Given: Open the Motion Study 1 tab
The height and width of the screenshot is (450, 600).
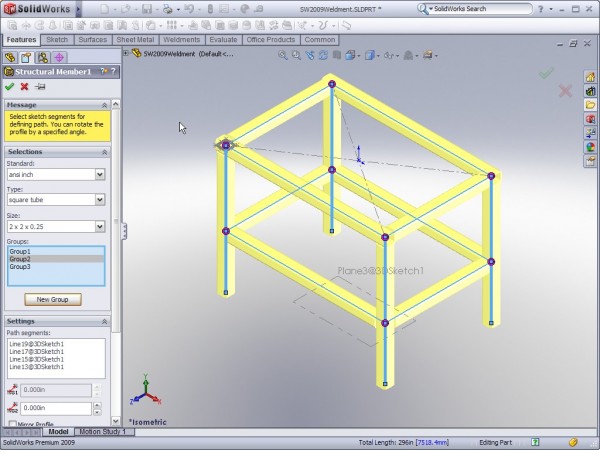Looking at the screenshot, I should pos(101,432).
